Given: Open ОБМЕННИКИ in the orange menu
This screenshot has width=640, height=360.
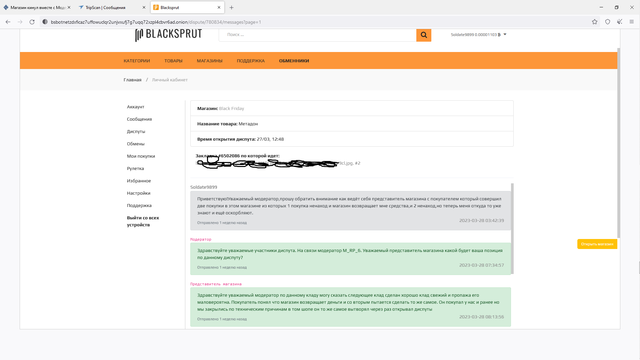Looking at the screenshot, I should [x=294, y=61].
